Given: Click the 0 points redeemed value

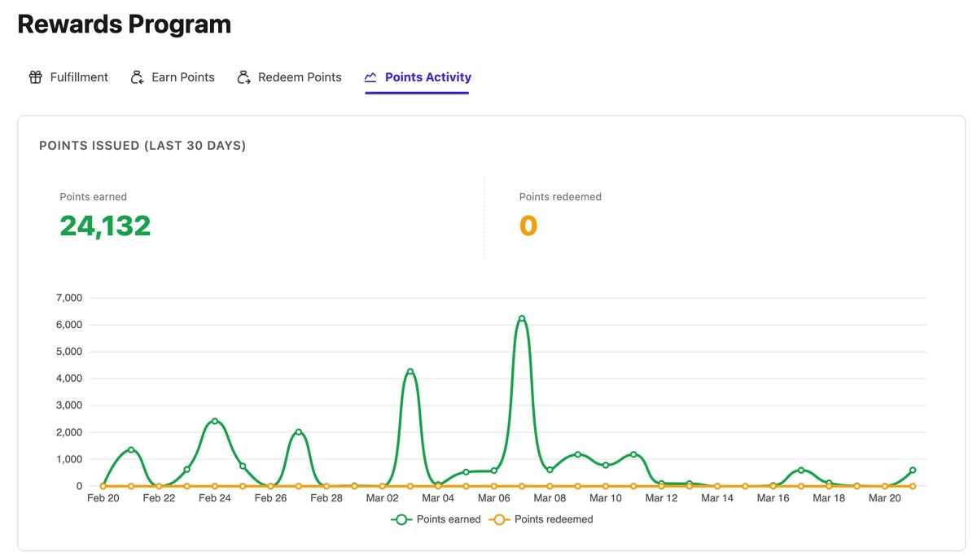Looking at the screenshot, I should pyautogui.click(x=530, y=225).
